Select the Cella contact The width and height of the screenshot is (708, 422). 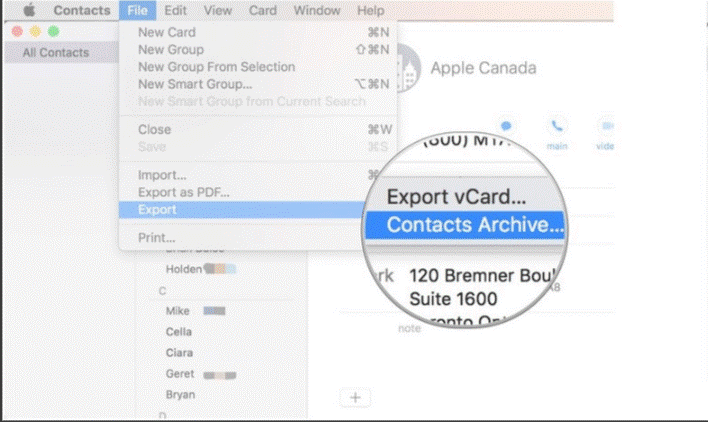tap(179, 332)
